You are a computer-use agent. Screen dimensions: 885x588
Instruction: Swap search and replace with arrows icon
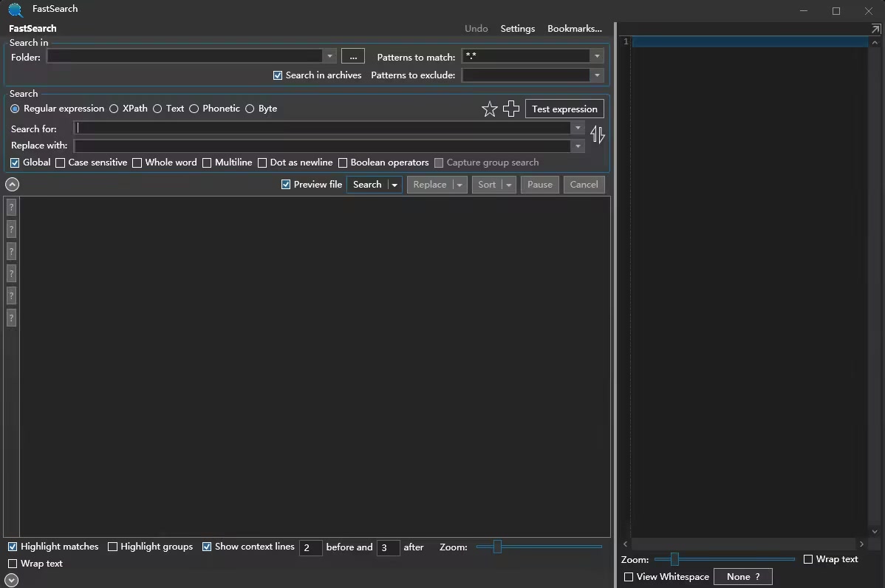click(x=598, y=134)
